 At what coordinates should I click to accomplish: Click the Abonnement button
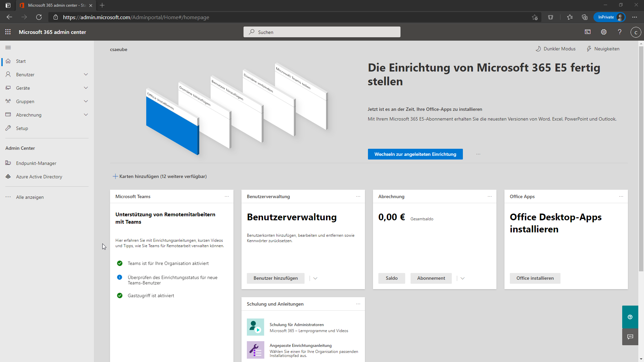pyautogui.click(x=431, y=278)
